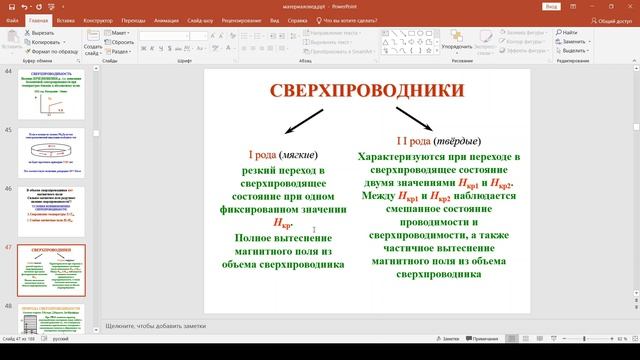Switch to Рецензирование tab
The height and width of the screenshot is (360, 640).
click(241, 20)
